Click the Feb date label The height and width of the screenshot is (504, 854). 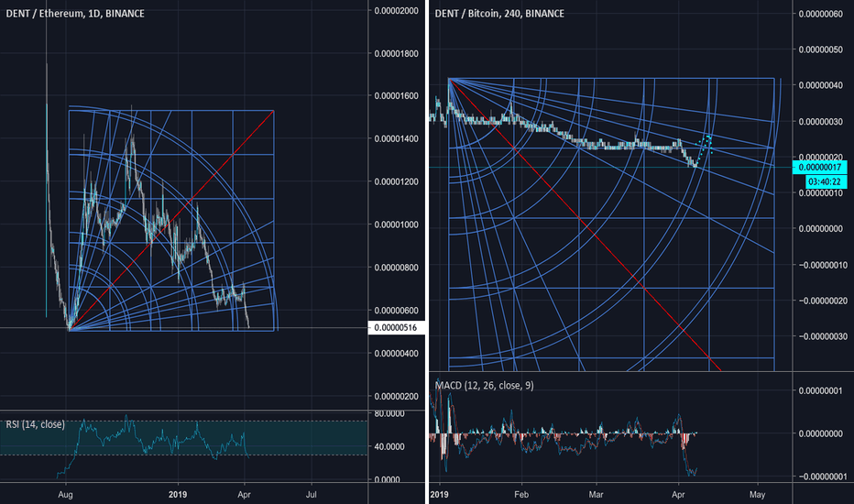coord(521,495)
